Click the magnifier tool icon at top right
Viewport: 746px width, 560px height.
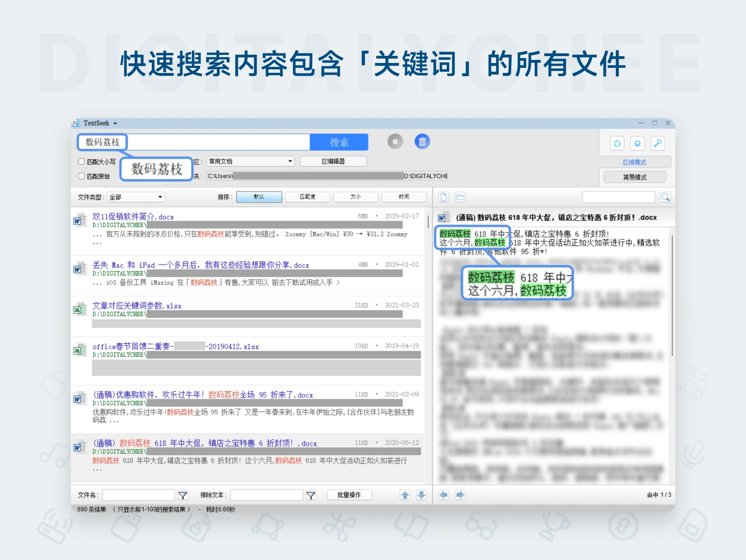coord(657,143)
